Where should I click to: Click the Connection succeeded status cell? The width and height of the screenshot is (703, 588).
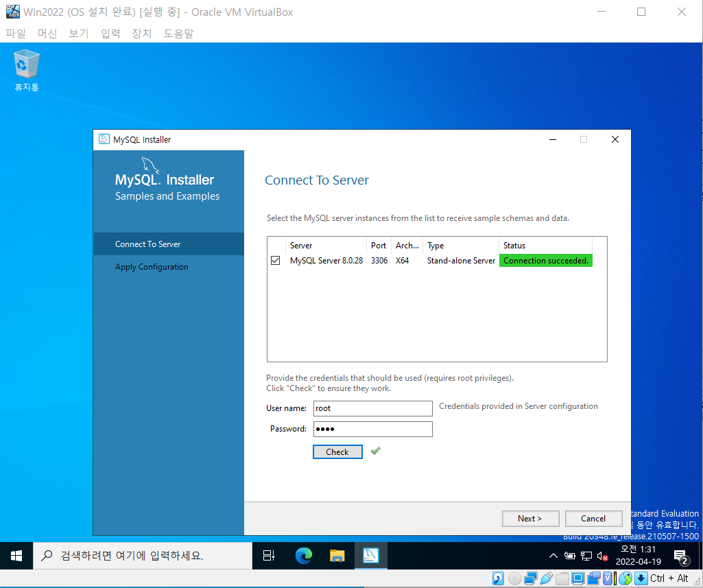tap(546, 261)
